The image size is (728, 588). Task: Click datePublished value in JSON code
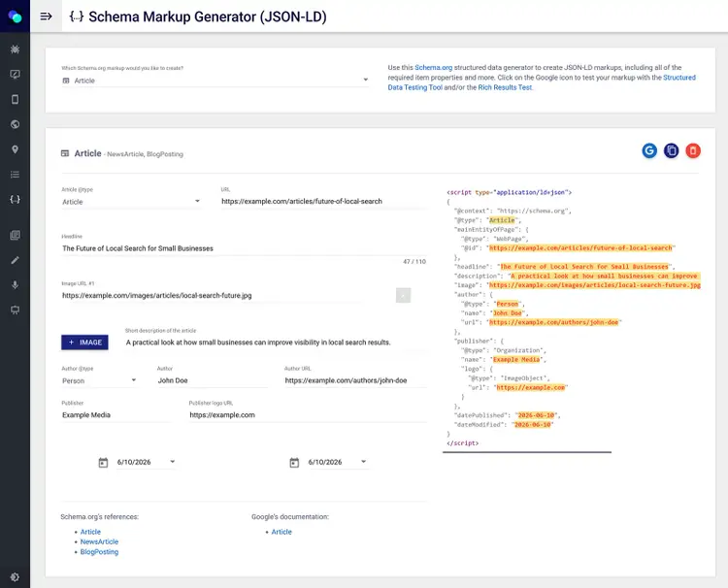click(536, 415)
